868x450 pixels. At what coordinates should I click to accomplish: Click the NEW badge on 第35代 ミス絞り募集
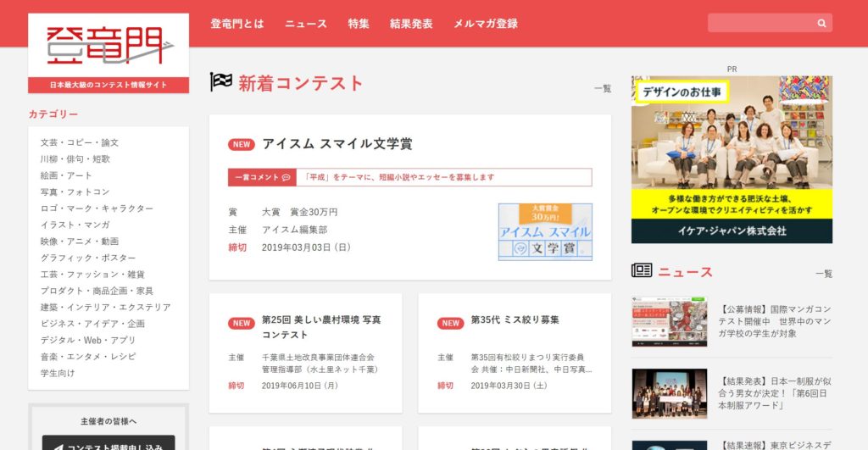(x=450, y=323)
